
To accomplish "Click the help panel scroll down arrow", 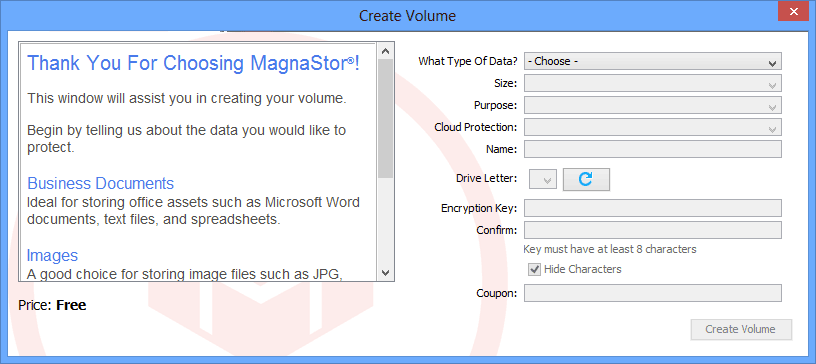I will (x=386, y=272).
